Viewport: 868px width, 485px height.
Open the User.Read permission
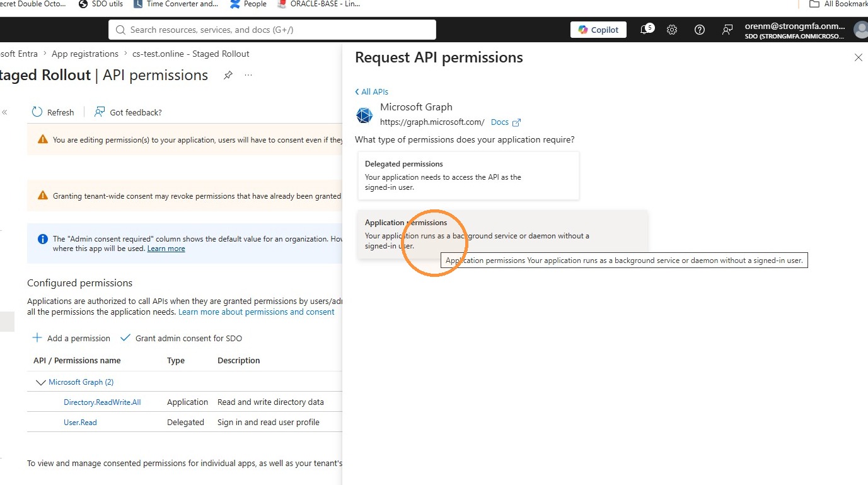click(80, 422)
